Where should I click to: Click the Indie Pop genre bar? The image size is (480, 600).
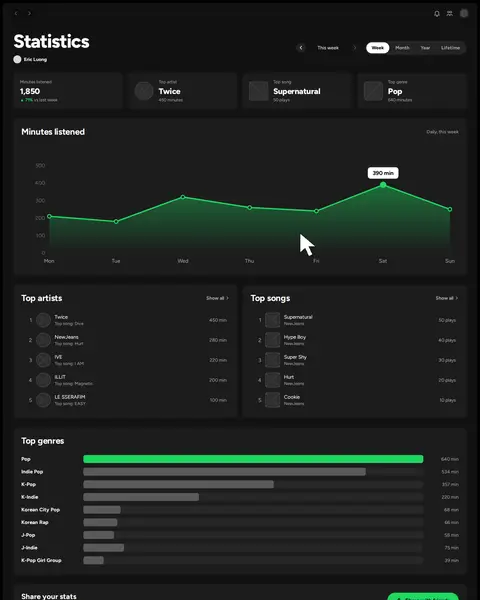click(x=224, y=472)
